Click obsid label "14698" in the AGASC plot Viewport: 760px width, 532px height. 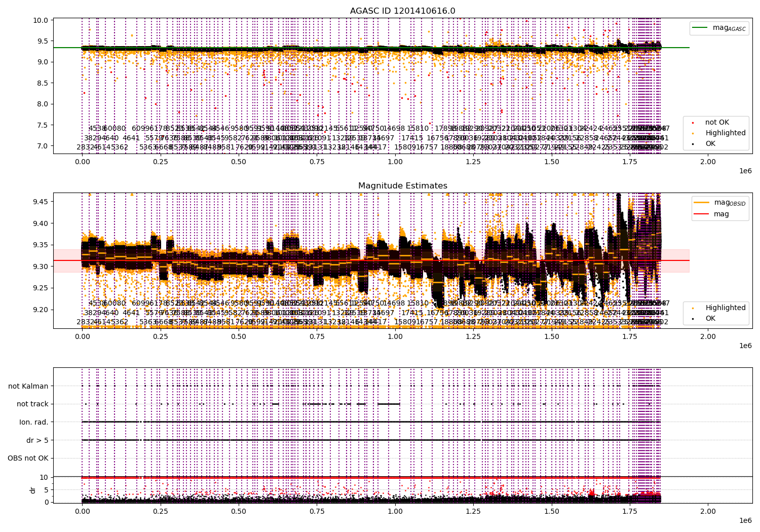394,129
